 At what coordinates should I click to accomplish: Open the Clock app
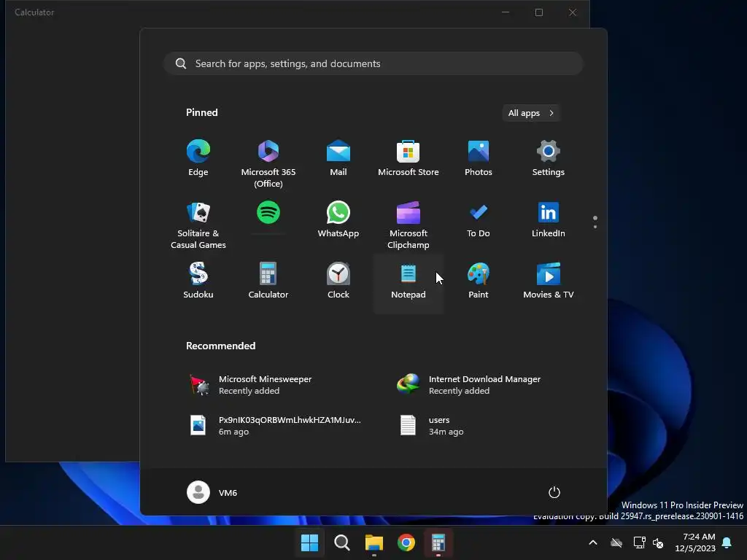pyautogui.click(x=338, y=281)
